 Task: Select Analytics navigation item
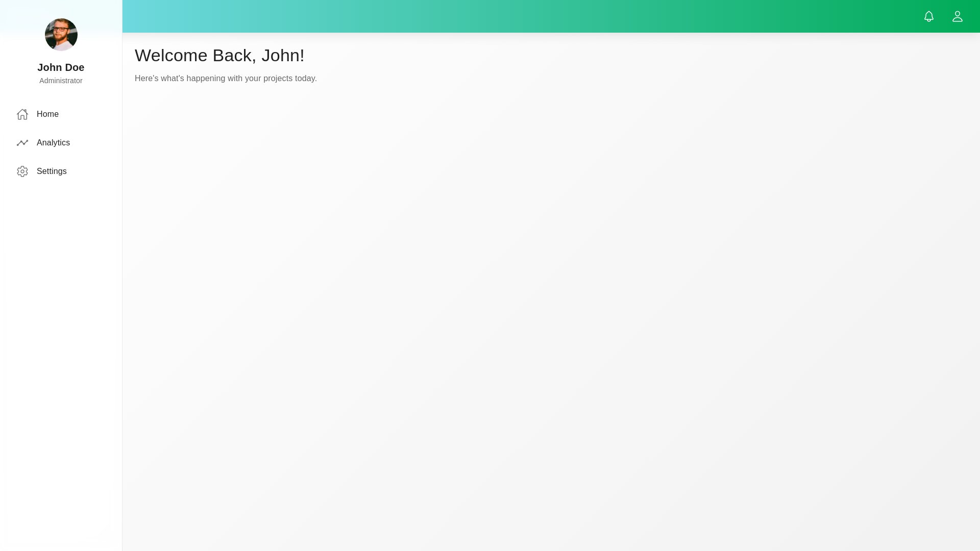[53, 143]
